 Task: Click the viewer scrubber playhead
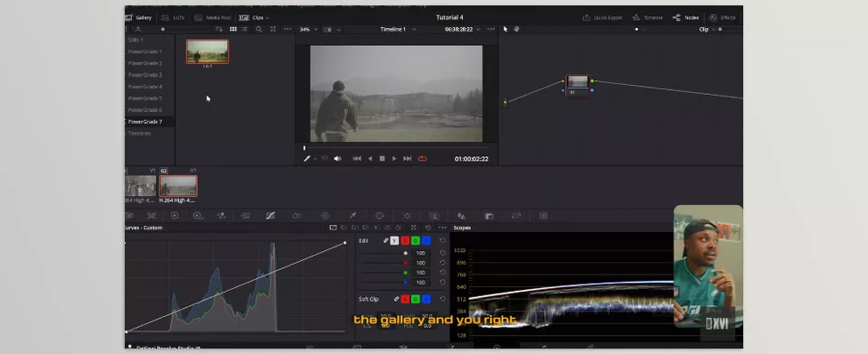pyautogui.click(x=304, y=148)
